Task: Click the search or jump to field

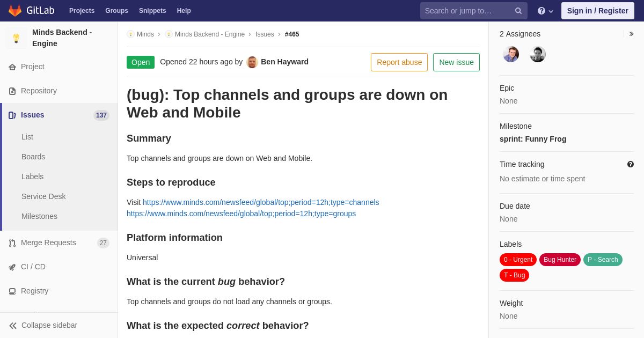Action: pos(474,11)
